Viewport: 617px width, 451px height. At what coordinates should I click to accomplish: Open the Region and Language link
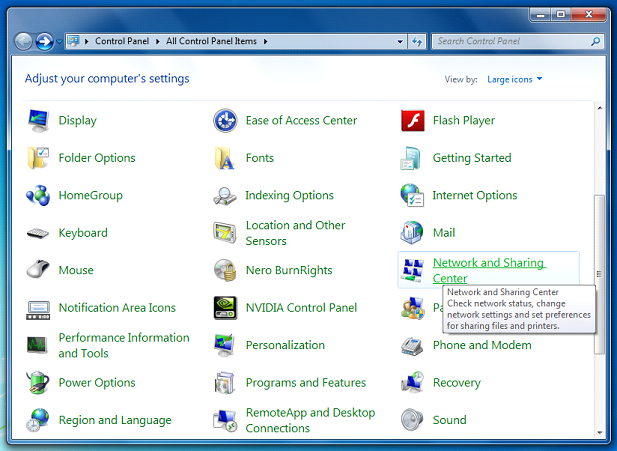point(115,420)
